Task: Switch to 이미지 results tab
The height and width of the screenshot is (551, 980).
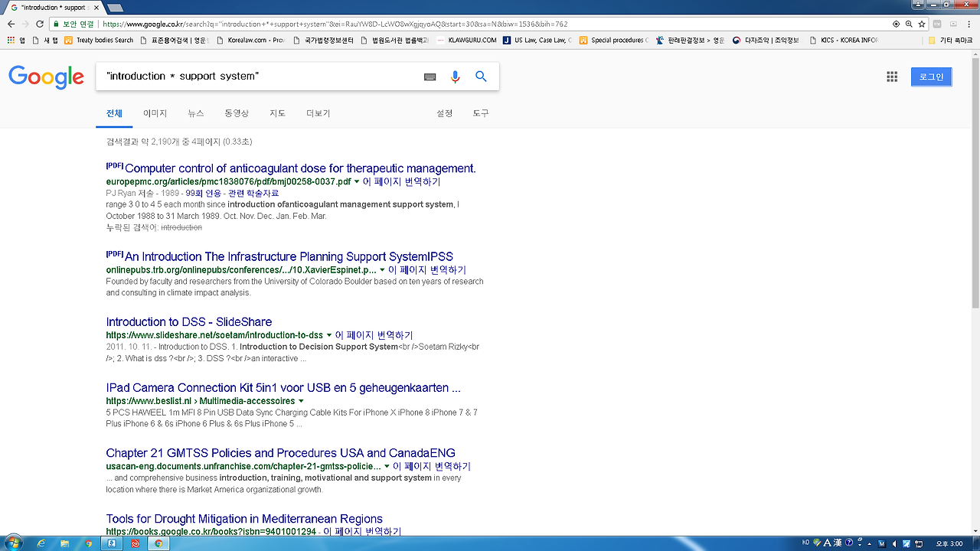Action: [155, 113]
